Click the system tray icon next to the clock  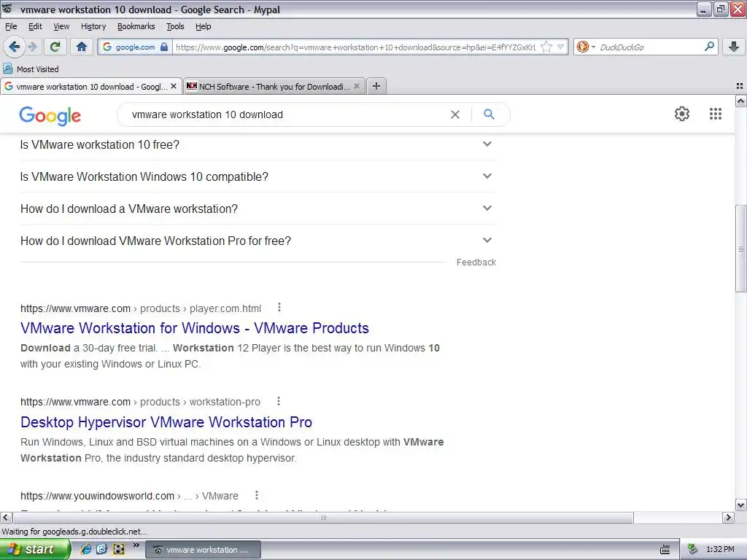[x=692, y=550]
